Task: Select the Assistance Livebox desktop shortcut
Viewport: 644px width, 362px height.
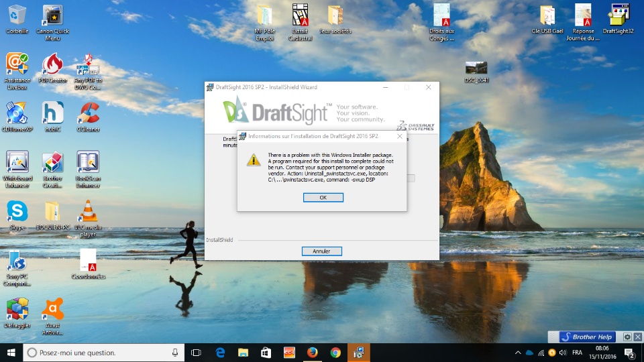Action: 17,72
